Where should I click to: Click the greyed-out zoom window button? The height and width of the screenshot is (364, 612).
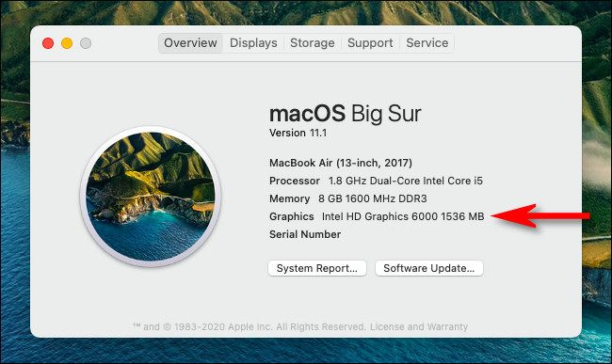86,43
